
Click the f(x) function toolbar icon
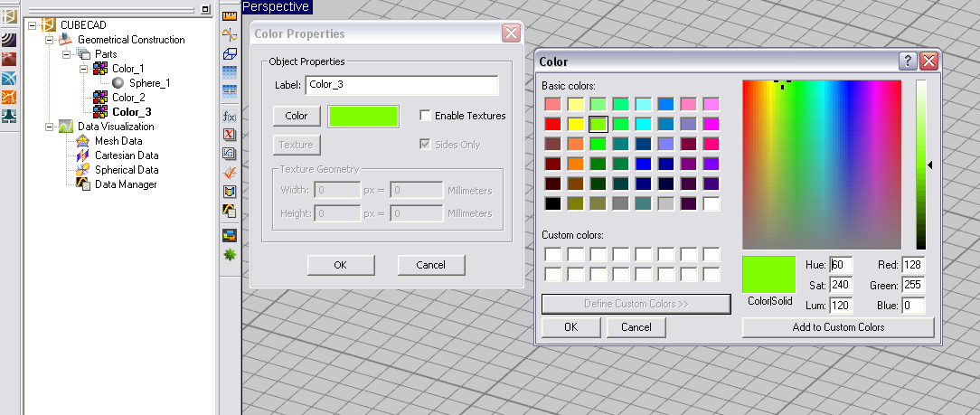(230, 117)
